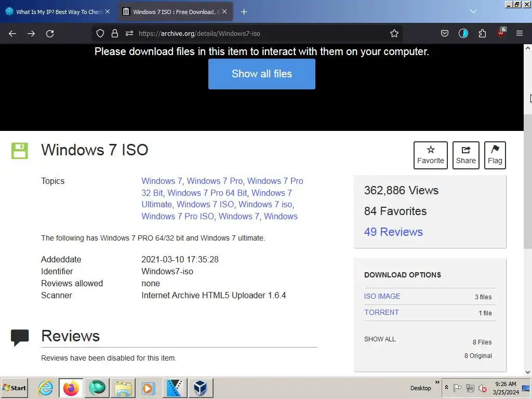Click the scrollbar up arrow
The image size is (532, 399).
(528, 48)
